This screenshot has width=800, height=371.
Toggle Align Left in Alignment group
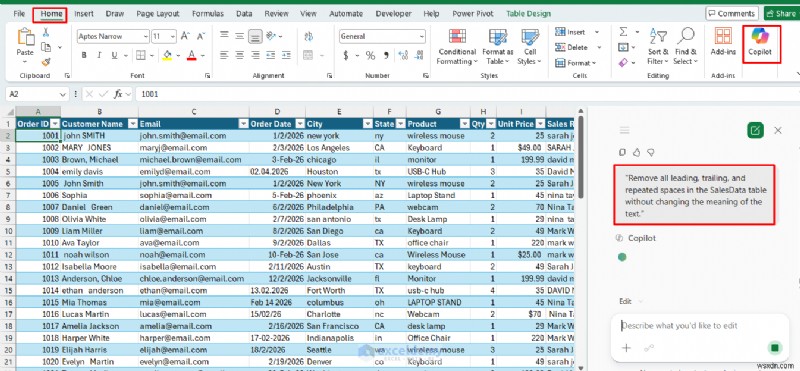click(x=224, y=55)
